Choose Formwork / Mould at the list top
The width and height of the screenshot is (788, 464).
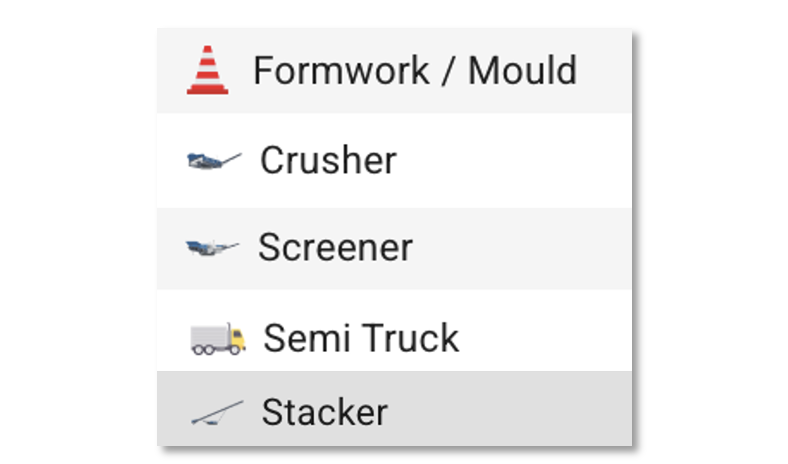(394, 71)
